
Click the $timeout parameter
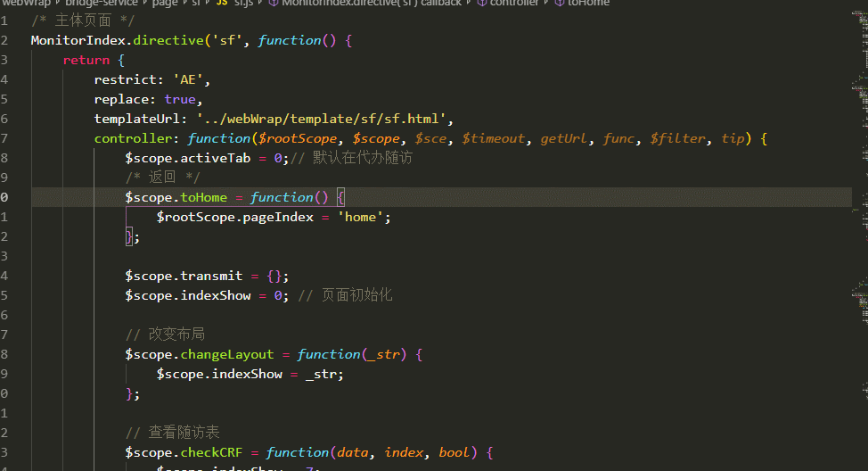(493, 138)
